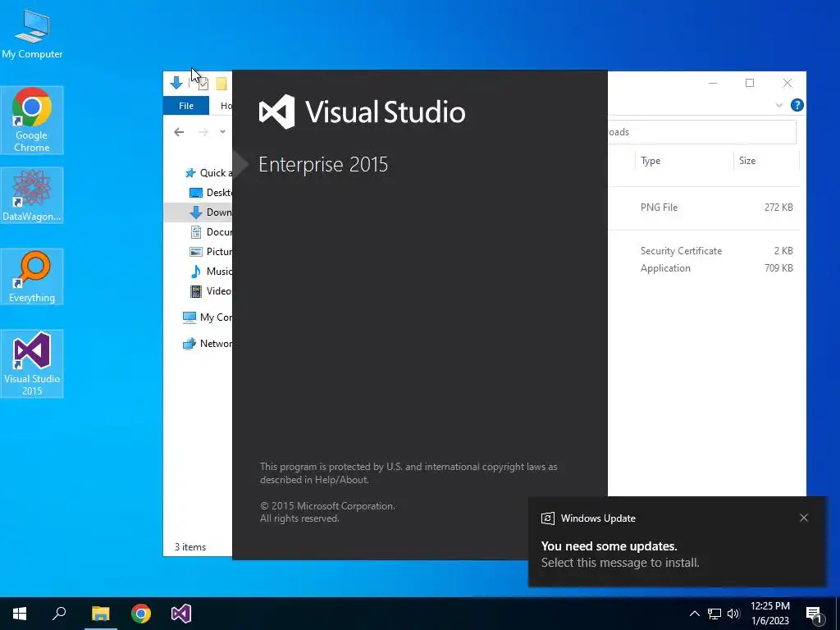Screen dimensions: 840x630
Task: Select Videos in navigation pane
Action: tap(211, 291)
